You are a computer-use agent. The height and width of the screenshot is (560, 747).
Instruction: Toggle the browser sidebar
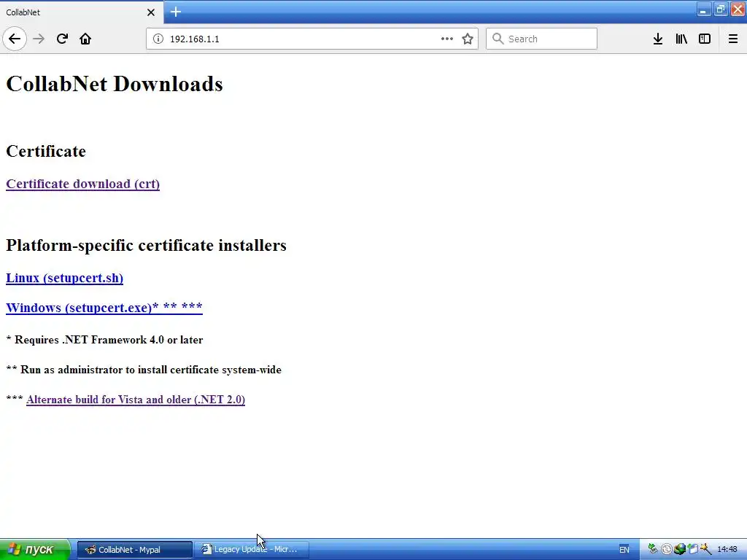click(705, 39)
